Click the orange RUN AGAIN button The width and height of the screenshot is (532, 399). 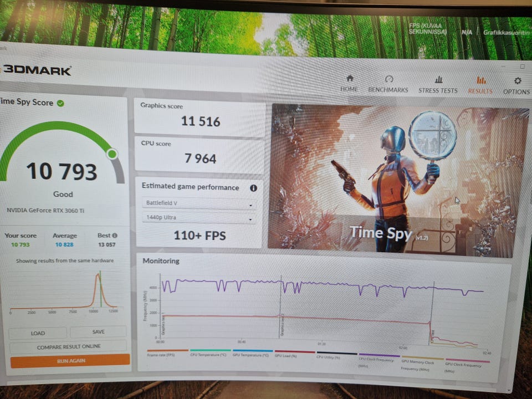70,361
